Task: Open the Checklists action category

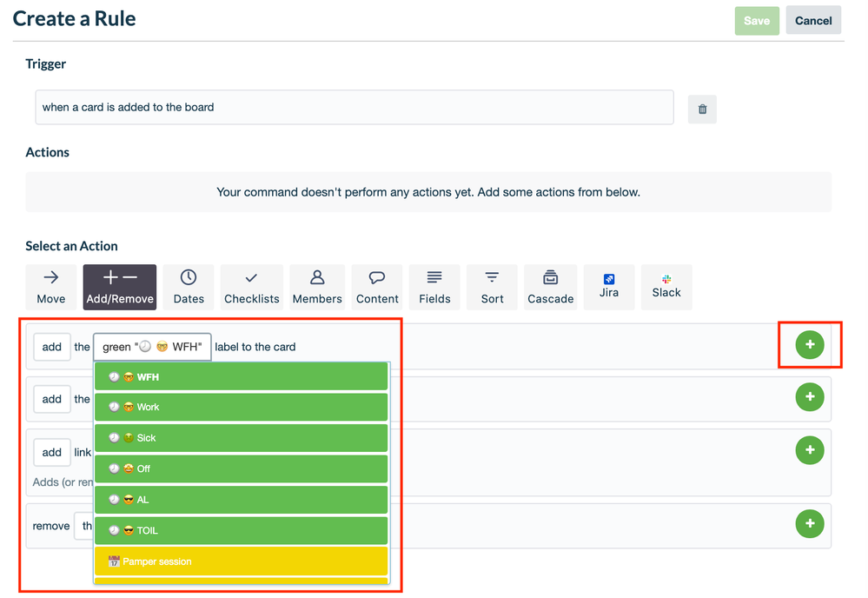Action: point(251,287)
